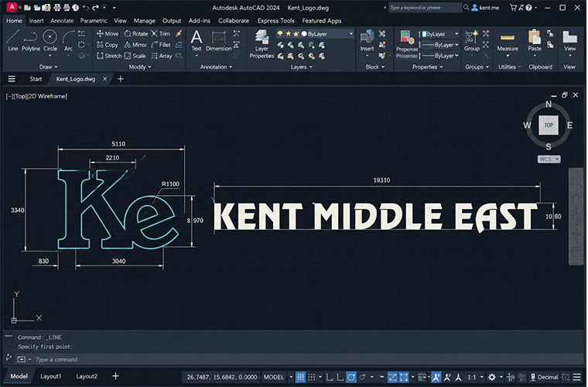Toggle grid display in status bar
The width and height of the screenshot is (588, 387).
pos(300,377)
